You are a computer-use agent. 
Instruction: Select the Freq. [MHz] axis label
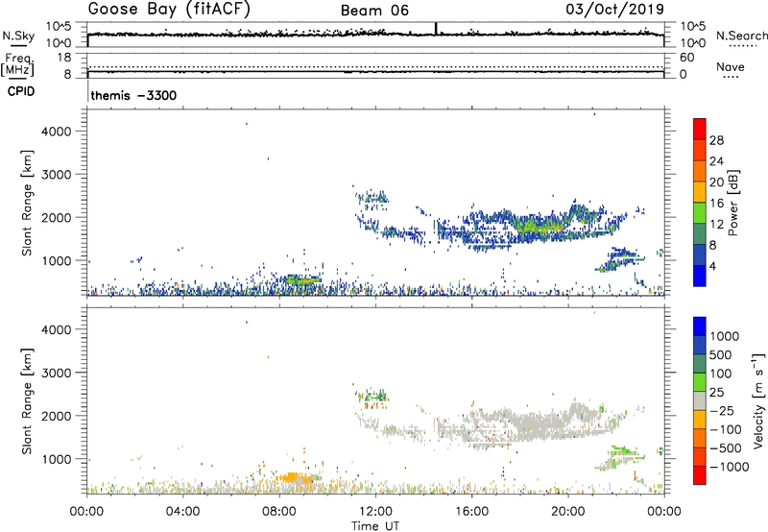(x=18, y=65)
